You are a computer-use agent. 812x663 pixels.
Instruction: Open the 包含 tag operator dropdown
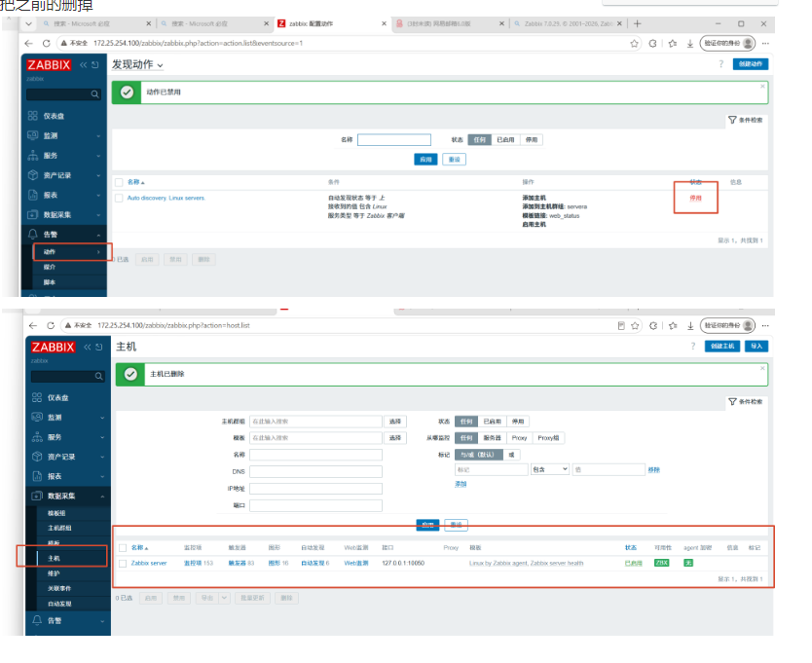[550, 469]
